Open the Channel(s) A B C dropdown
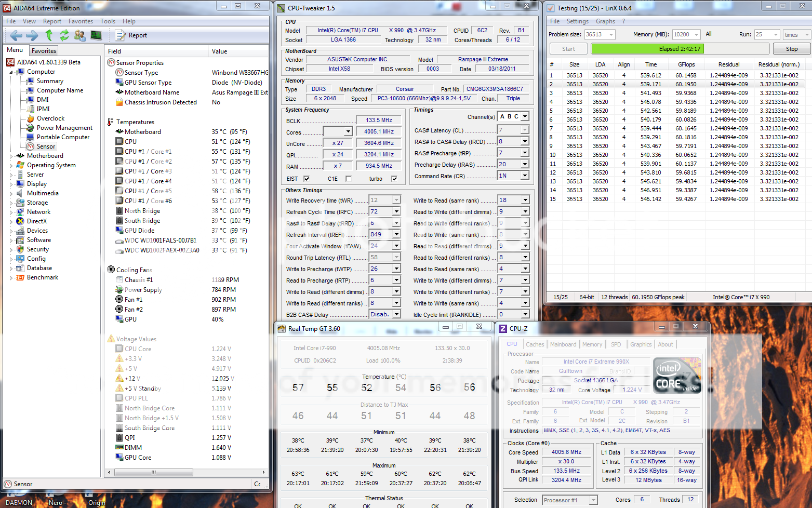This screenshot has width=812, height=508. 525,116
